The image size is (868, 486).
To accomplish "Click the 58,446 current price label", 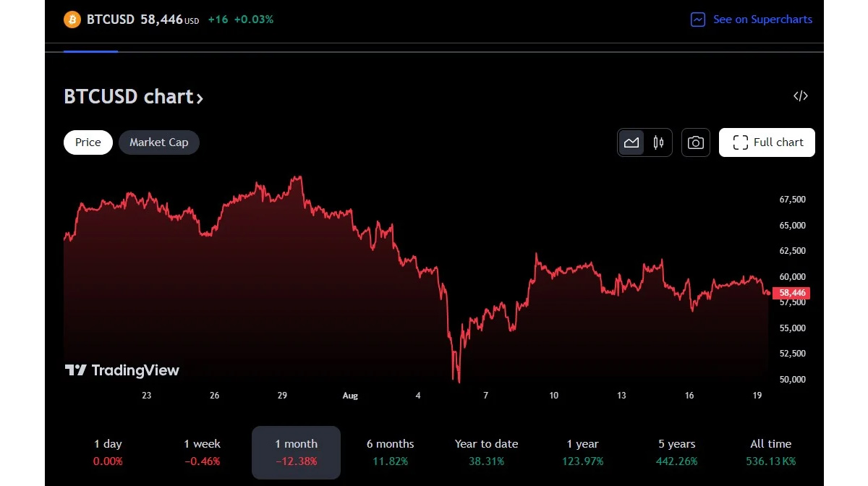I will coord(791,293).
